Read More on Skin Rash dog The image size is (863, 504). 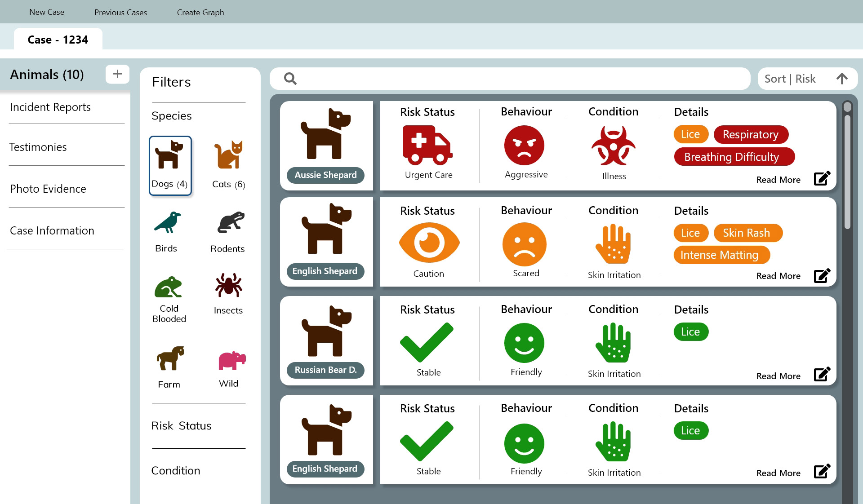[x=778, y=276]
